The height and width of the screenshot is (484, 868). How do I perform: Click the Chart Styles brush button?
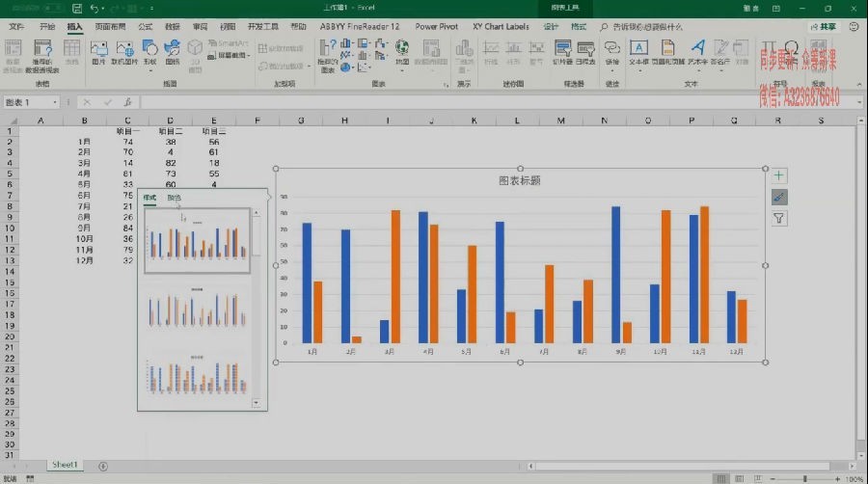[779, 197]
